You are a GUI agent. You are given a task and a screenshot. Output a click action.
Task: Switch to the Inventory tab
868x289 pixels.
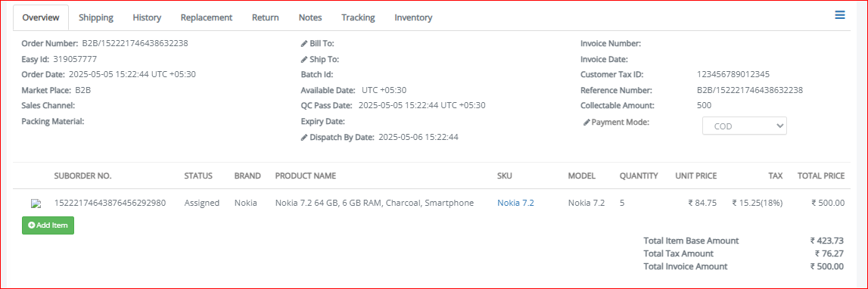point(413,17)
